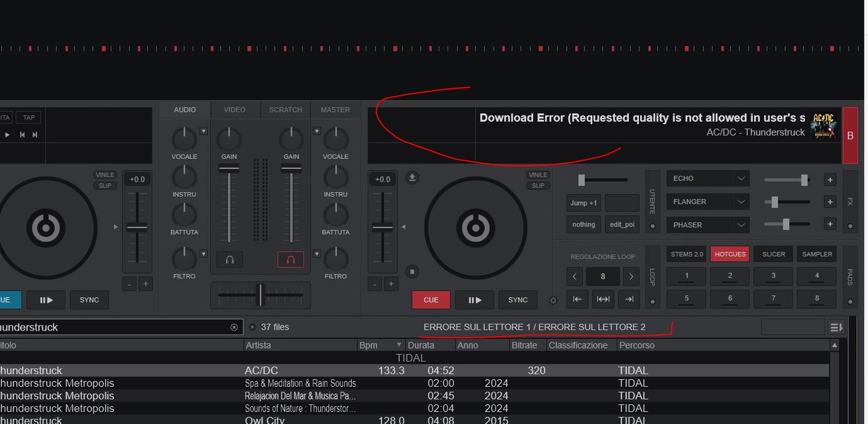Switch to the VIDEO mixer tab
Viewport: 868px width, 424px height.
[x=235, y=110]
